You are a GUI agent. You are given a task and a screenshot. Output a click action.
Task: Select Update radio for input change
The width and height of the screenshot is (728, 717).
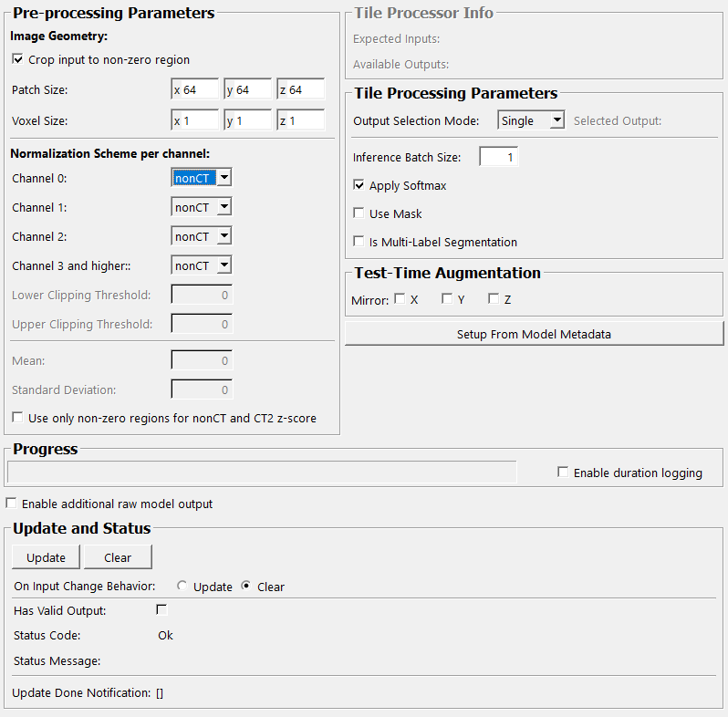click(182, 587)
